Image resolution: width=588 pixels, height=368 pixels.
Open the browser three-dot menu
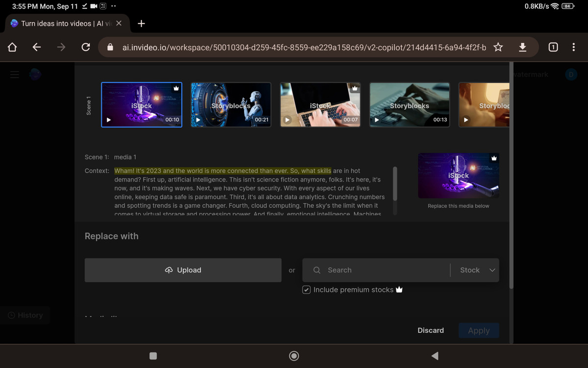[x=573, y=47]
